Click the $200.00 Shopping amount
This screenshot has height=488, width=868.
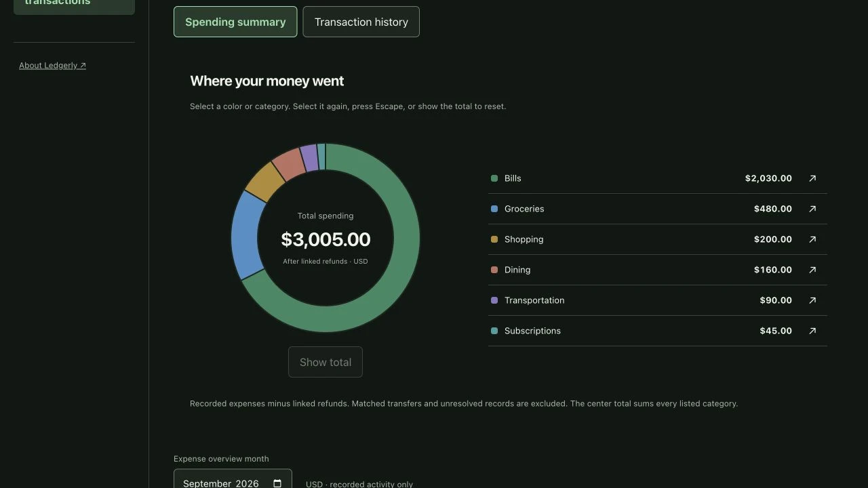pyautogui.click(x=773, y=239)
